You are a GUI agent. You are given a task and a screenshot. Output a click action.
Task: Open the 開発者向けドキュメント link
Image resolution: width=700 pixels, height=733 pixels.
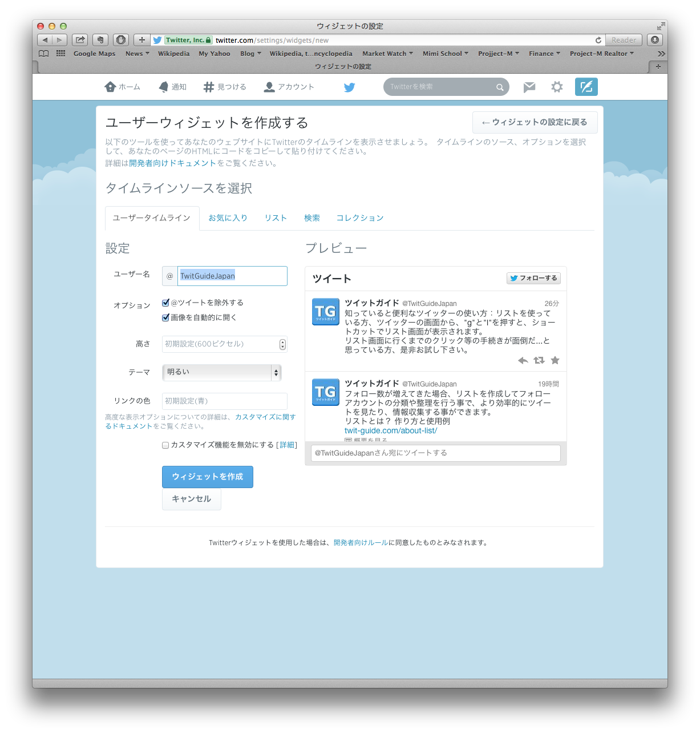click(x=173, y=163)
